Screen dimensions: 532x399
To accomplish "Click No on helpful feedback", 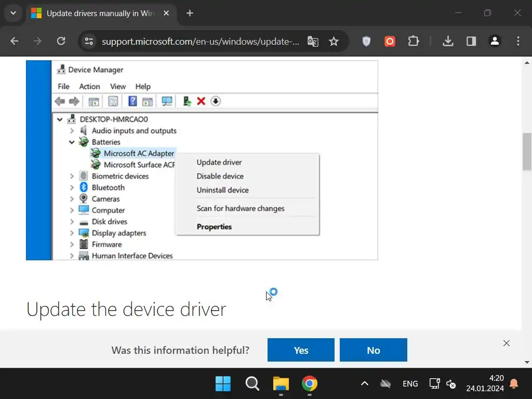I will coord(373,350).
